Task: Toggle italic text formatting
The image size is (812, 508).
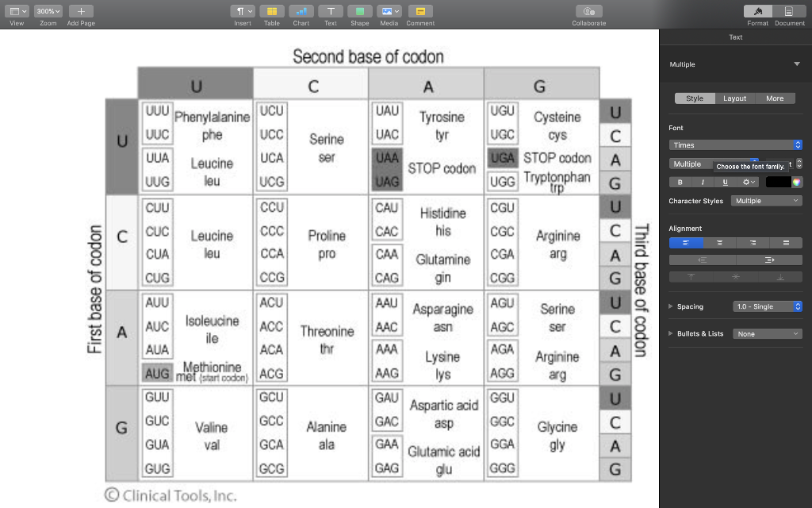Action: click(702, 182)
